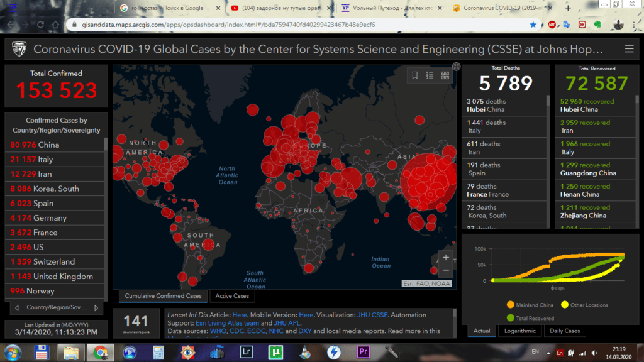
Task: Open the file explorer taskbar icon
Action: (x=70, y=352)
